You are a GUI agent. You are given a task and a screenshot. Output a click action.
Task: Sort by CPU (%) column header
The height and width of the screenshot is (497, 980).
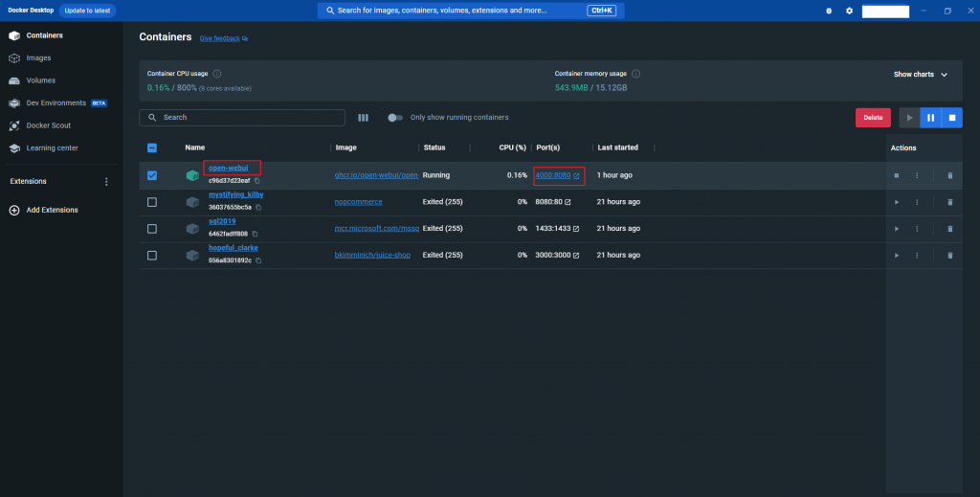[x=513, y=148]
